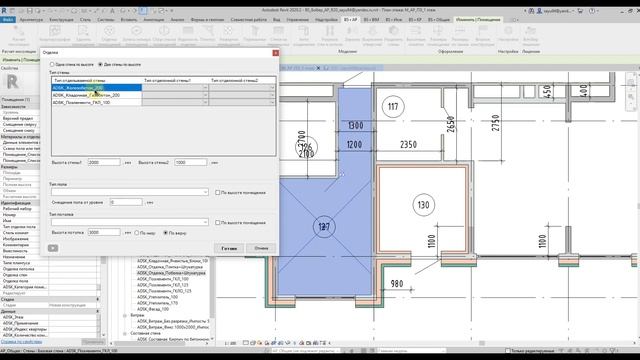Viewport: 640px width, 360px height.
Task: Click 'Справка по свойствам' link
Action: [21, 342]
